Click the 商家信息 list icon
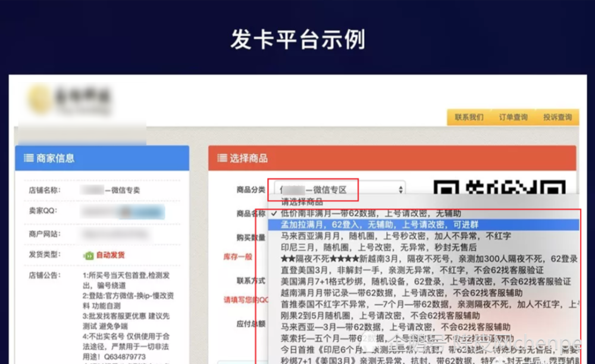The image size is (595, 364). [29, 158]
